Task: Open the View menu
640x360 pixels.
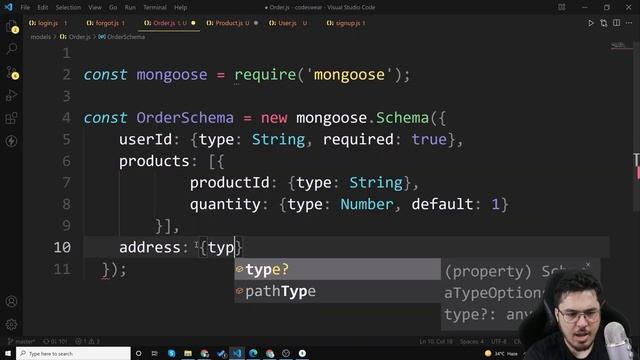Action: [95, 7]
